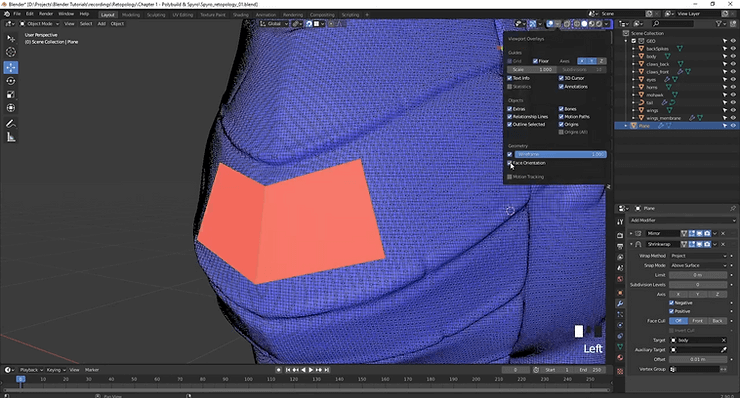Viewport: 740px width, 398px height.
Task: Select the Annotate pencil tool
Action: click(11, 123)
